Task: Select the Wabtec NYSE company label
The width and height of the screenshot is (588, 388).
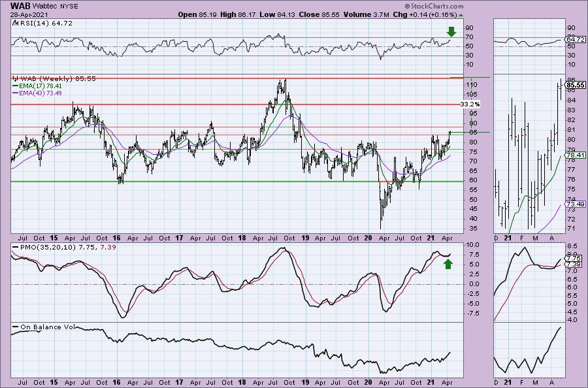Action: click(55, 7)
